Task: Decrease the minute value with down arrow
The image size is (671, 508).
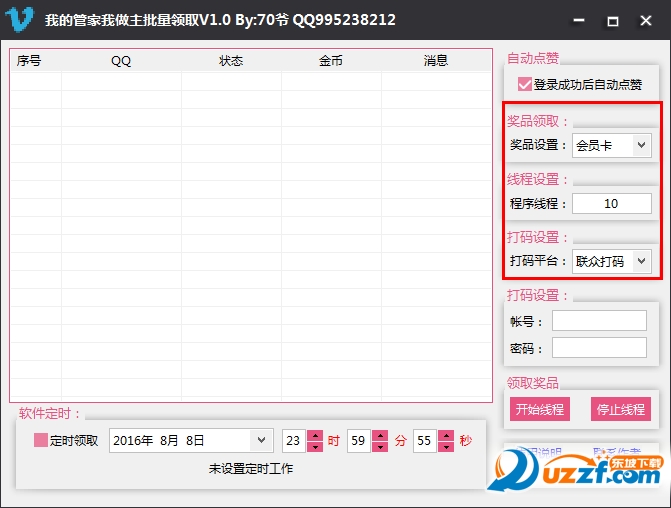Action: [380, 446]
